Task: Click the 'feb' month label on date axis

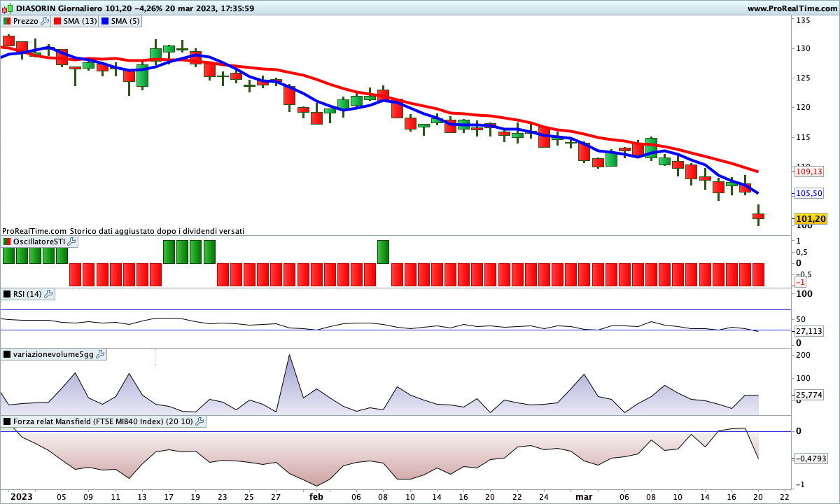Action: click(316, 496)
